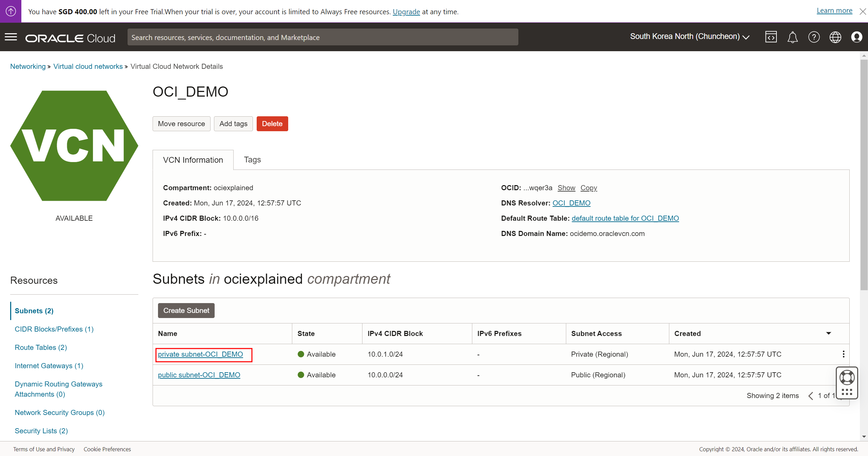Click the life ring support icon
Screen dimensions: 868x456
click(847, 377)
